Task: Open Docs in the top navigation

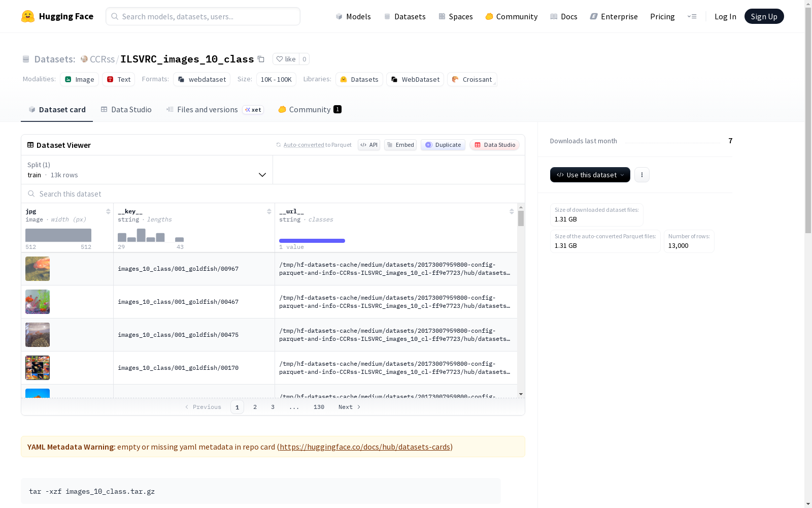Action: click(x=564, y=16)
